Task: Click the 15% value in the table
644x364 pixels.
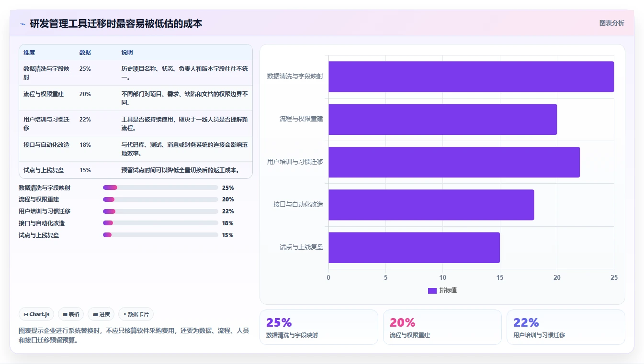Action: (x=85, y=170)
